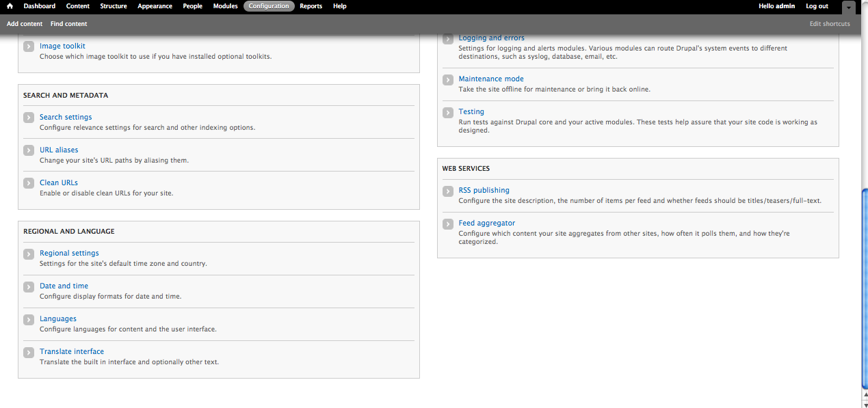
Task: Click Log out in the toolbar
Action: (816, 6)
